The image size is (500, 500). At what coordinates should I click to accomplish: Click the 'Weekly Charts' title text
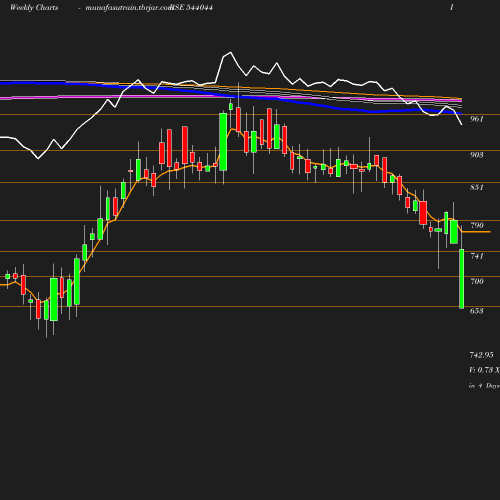click(34, 7)
